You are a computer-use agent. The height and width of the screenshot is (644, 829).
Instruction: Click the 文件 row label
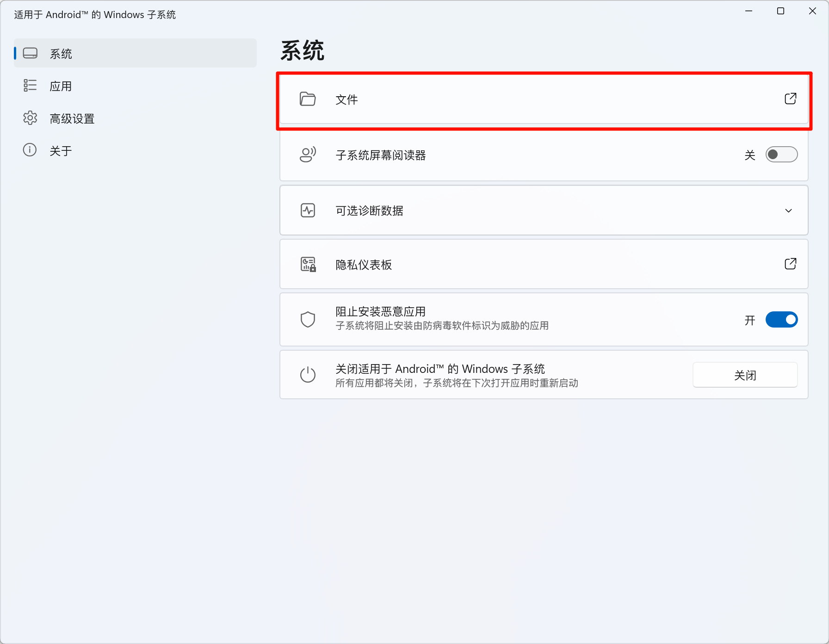click(x=346, y=99)
